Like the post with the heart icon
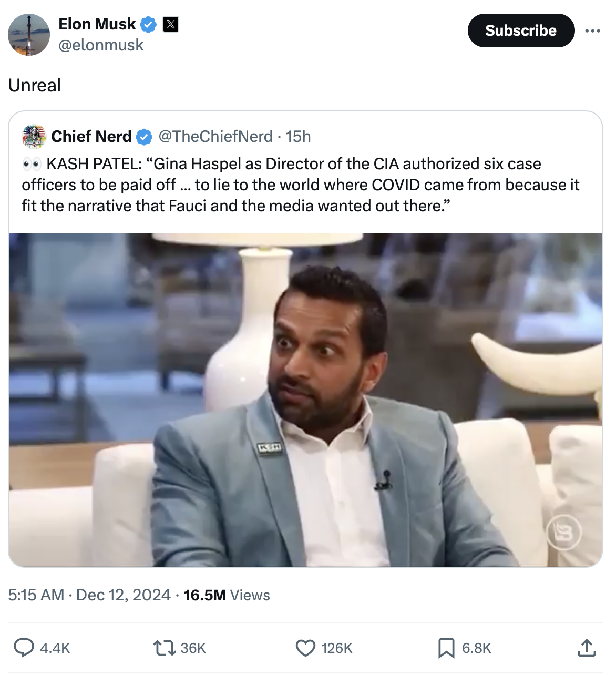Screen dimensions: 616x675 coord(305,648)
